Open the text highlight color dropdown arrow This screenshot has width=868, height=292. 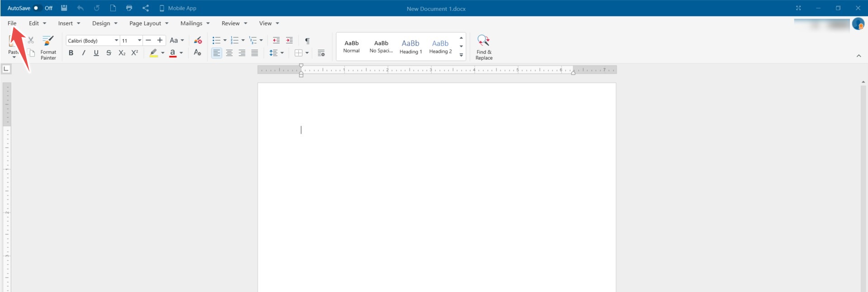pos(163,53)
